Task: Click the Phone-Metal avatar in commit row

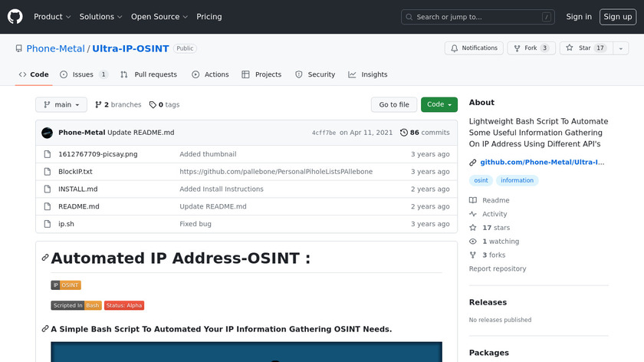Action: tap(47, 133)
